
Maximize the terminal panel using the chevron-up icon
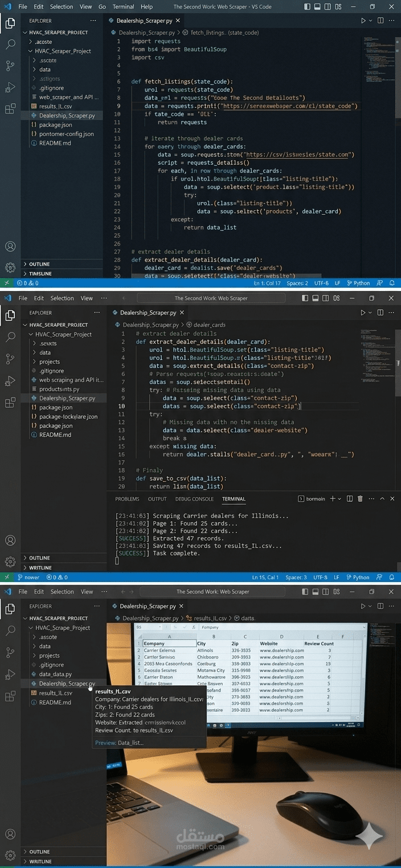(x=382, y=499)
